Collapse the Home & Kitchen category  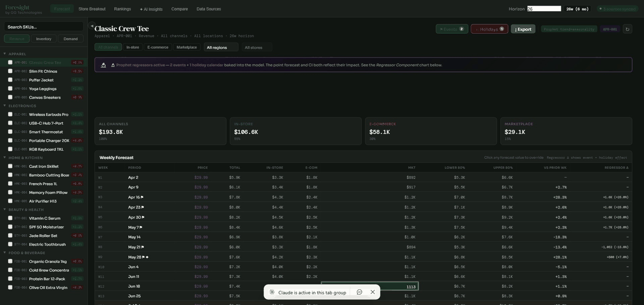(x=5, y=158)
